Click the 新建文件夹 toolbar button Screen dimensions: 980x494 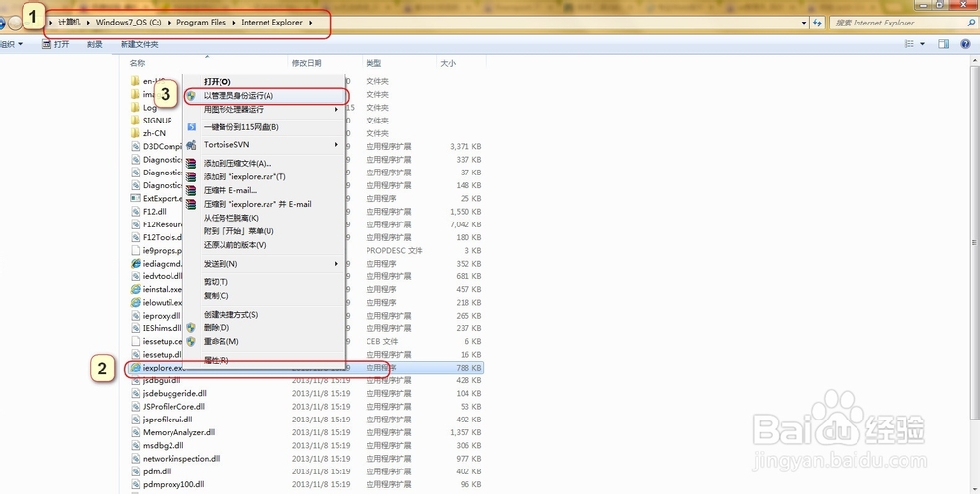click(x=139, y=44)
